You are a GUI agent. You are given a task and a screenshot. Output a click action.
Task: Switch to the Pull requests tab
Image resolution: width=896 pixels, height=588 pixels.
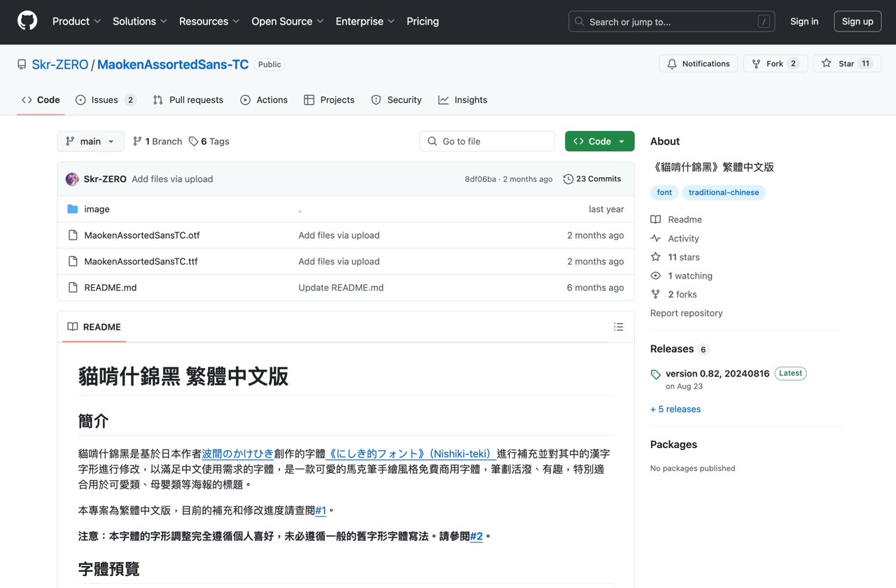click(x=188, y=100)
